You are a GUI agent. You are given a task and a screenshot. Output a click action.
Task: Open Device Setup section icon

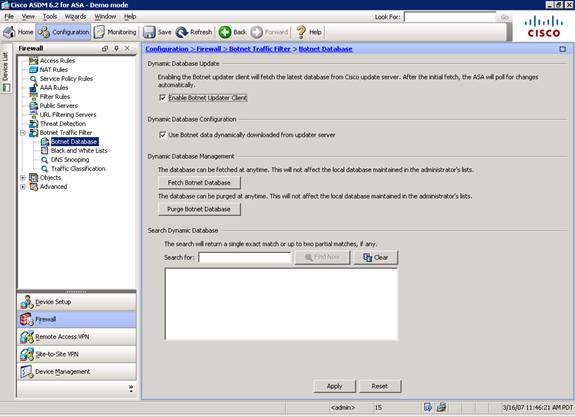(26, 302)
